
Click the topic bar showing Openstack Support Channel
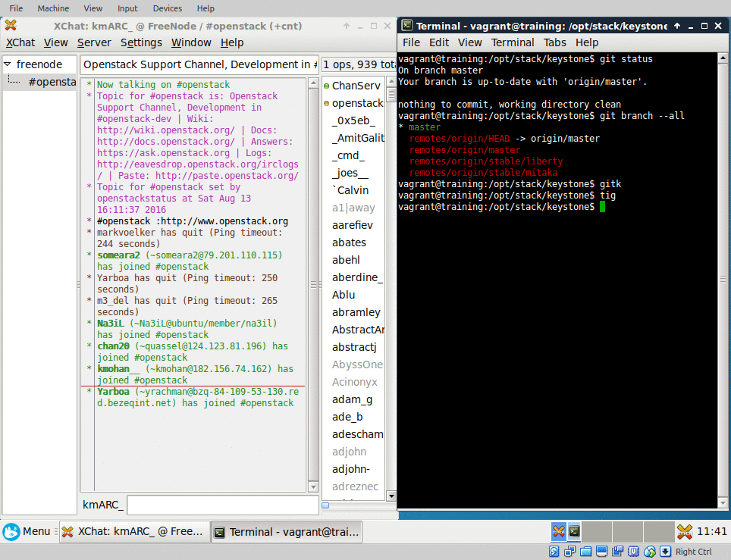(x=197, y=64)
